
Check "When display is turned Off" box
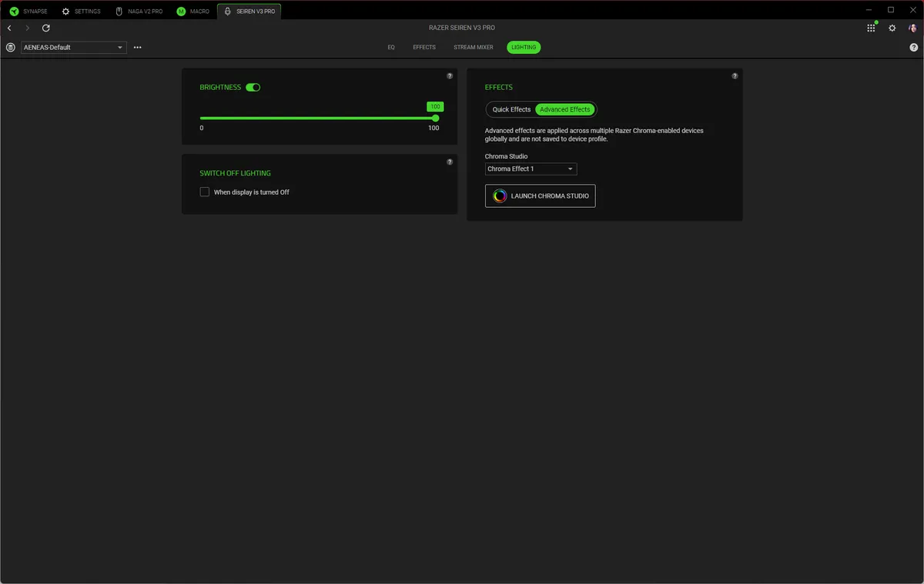[x=205, y=192]
